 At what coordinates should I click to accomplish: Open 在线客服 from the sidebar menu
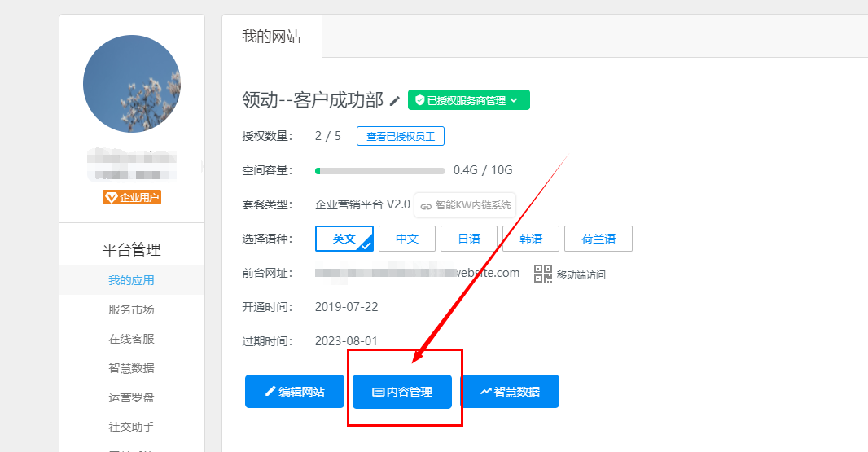tap(131, 339)
